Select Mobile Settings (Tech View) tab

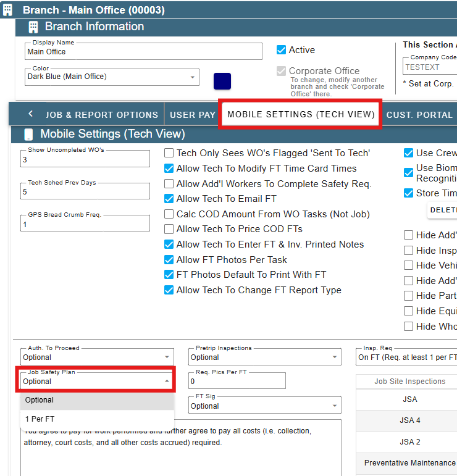pyautogui.click(x=301, y=114)
